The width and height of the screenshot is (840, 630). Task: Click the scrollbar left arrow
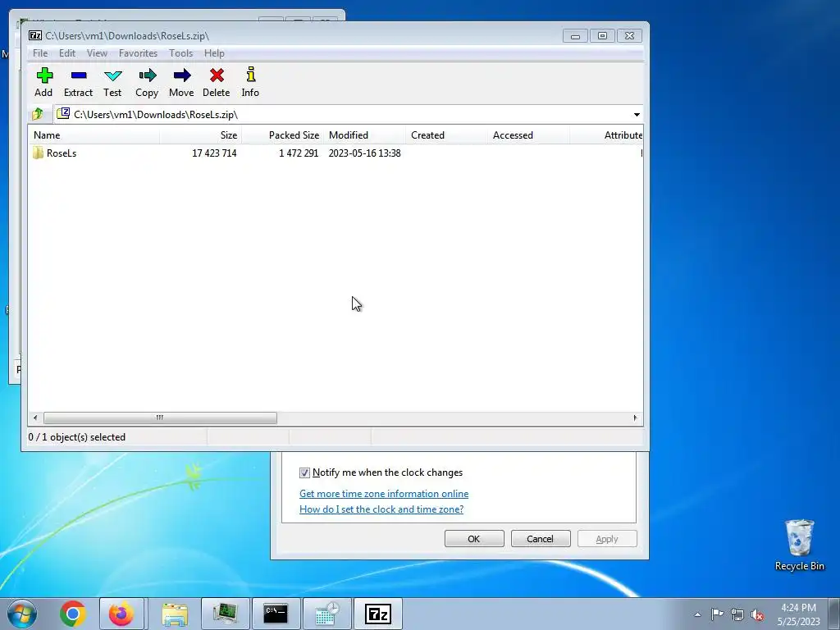(35, 418)
